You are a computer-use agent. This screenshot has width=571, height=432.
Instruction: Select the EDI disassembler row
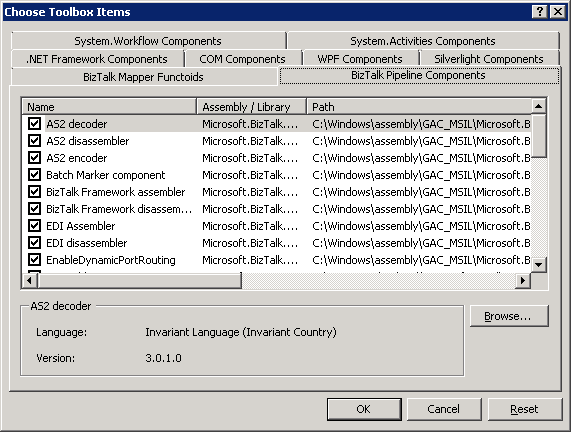pos(277,243)
